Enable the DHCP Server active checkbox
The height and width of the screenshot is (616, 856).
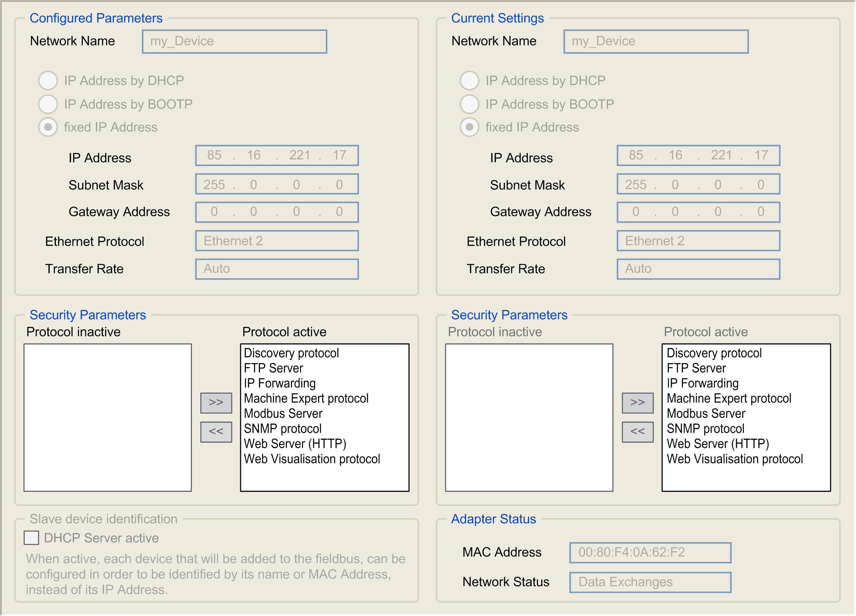coord(31,538)
